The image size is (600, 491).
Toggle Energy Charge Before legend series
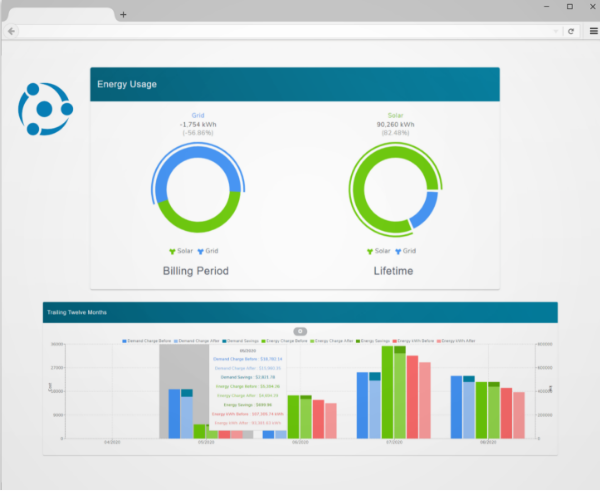(284, 341)
